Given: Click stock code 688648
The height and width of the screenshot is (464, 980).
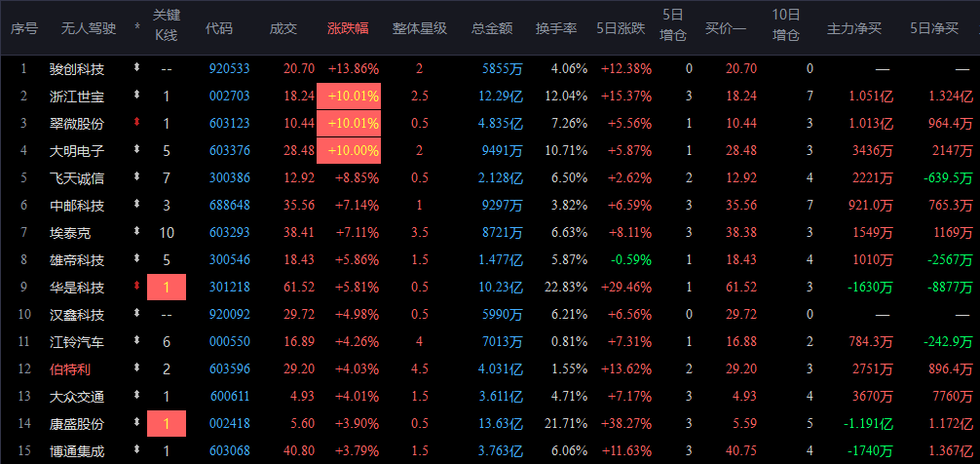Looking at the screenshot, I should pos(229,206).
